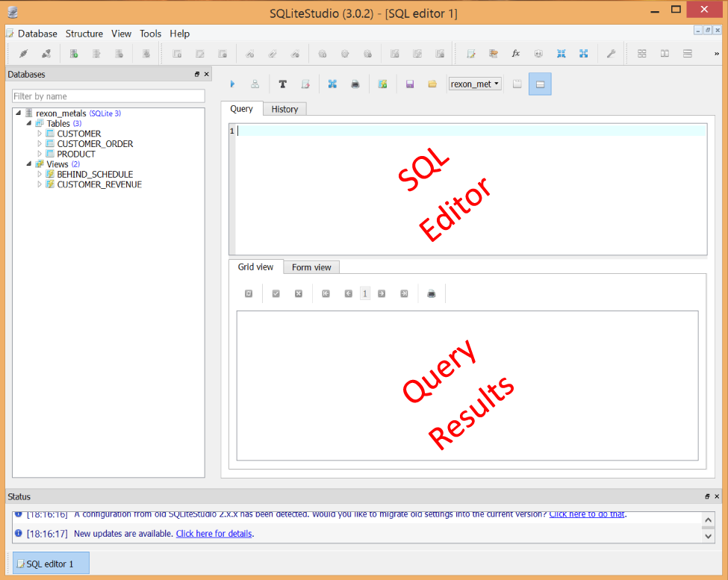Toggle results shown below the query view
The image size is (728, 580).
click(x=540, y=84)
